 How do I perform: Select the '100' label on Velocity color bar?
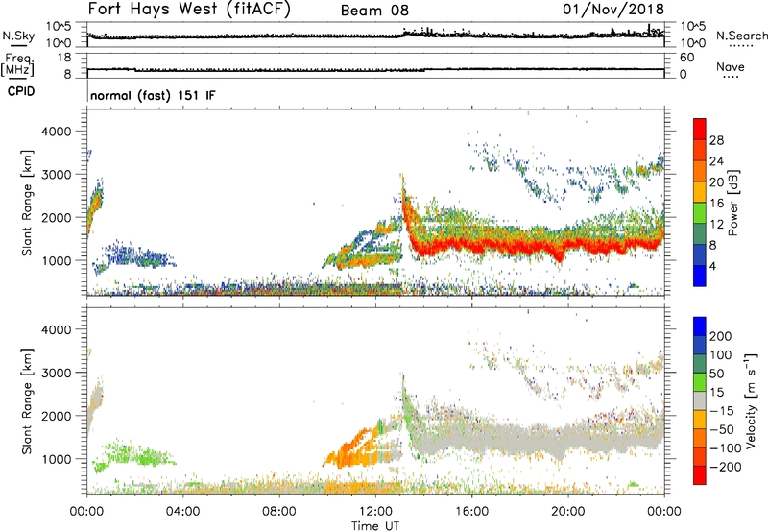pyautogui.click(x=720, y=355)
